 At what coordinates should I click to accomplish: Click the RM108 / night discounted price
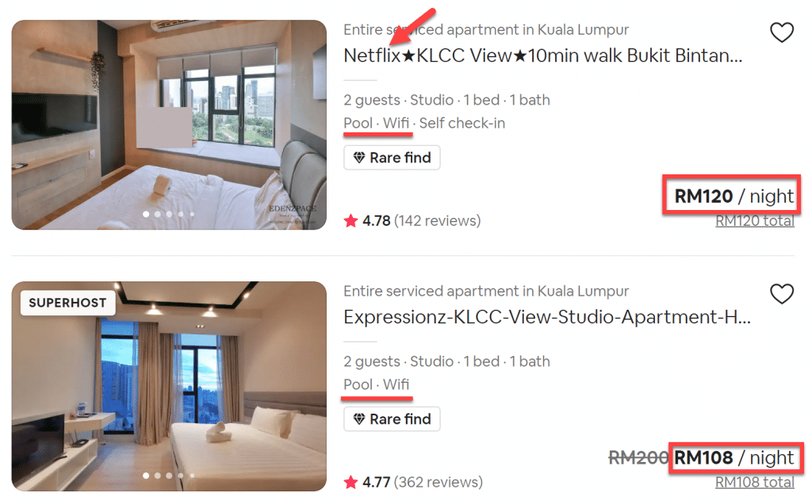pyautogui.click(x=733, y=457)
